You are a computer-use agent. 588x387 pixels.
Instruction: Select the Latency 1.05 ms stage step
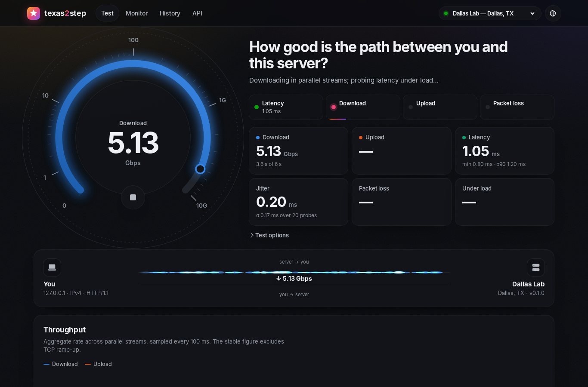click(x=286, y=107)
